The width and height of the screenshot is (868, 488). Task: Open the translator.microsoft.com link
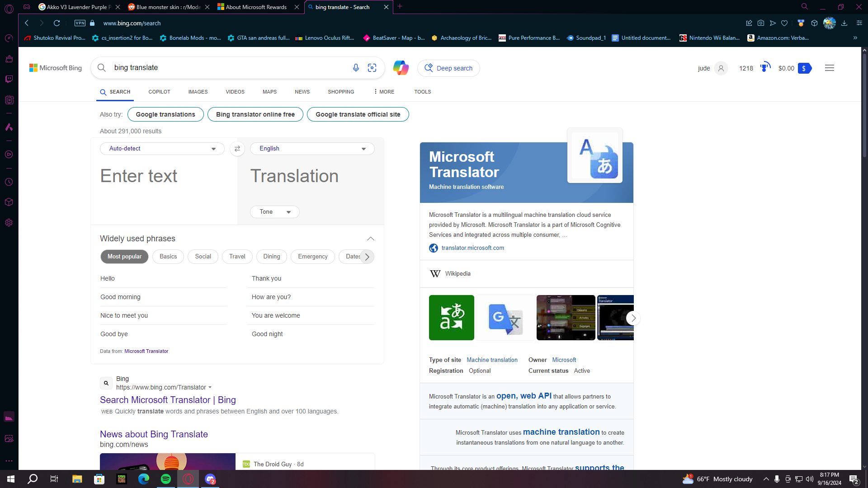pos(473,248)
